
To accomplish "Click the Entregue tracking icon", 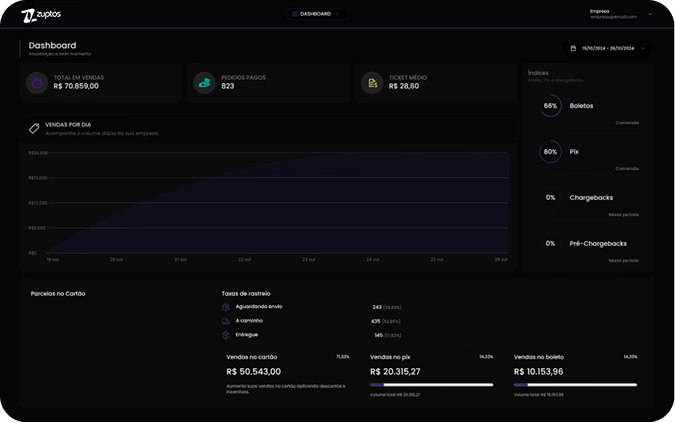I will [x=226, y=335].
